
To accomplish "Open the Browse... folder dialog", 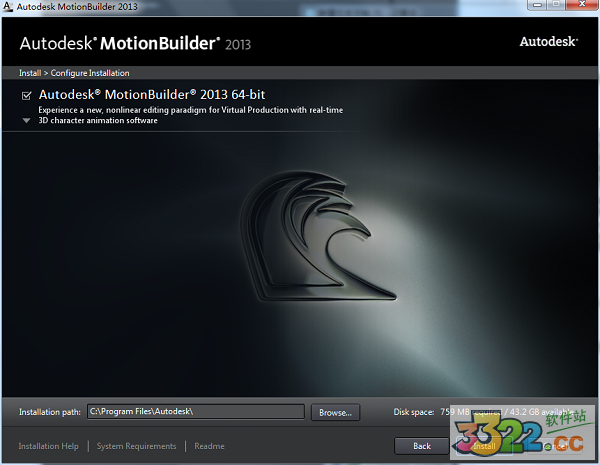I will (x=335, y=413).
